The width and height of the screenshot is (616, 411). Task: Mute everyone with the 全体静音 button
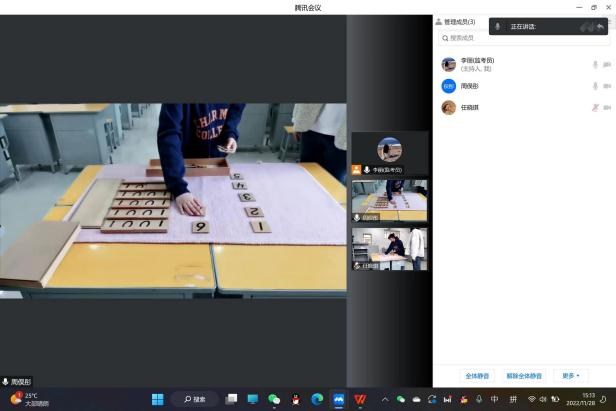477,376
